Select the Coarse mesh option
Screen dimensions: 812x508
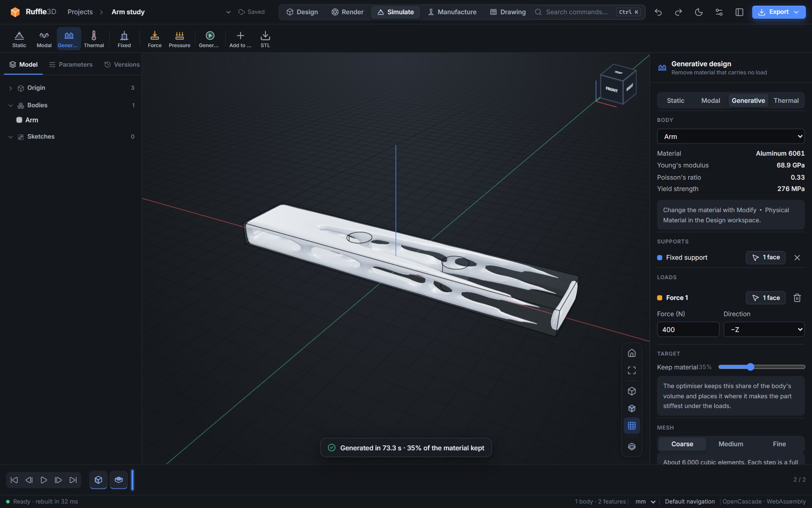coord(682,444)
